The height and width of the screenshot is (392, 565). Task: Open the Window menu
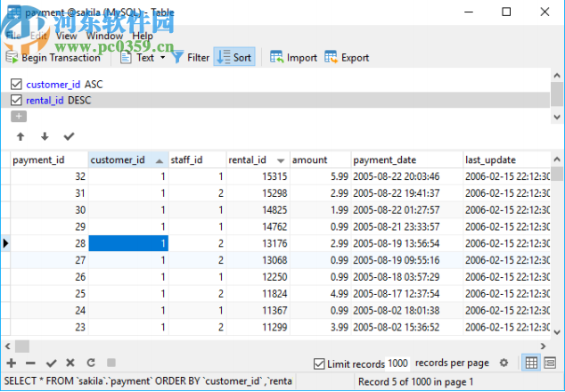[111, 36]
